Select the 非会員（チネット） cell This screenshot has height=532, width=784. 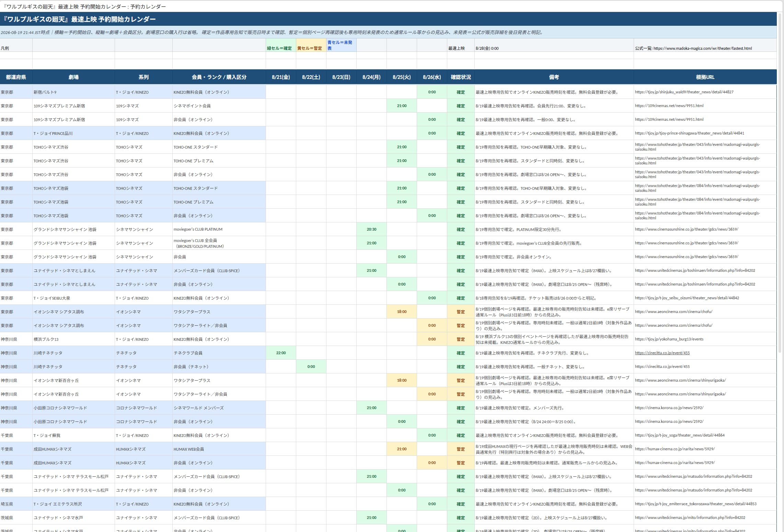click(219, 367)
